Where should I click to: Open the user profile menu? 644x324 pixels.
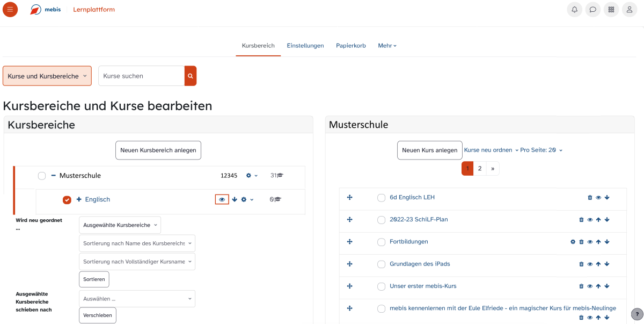pyautogui.click(x=629, y=10)
